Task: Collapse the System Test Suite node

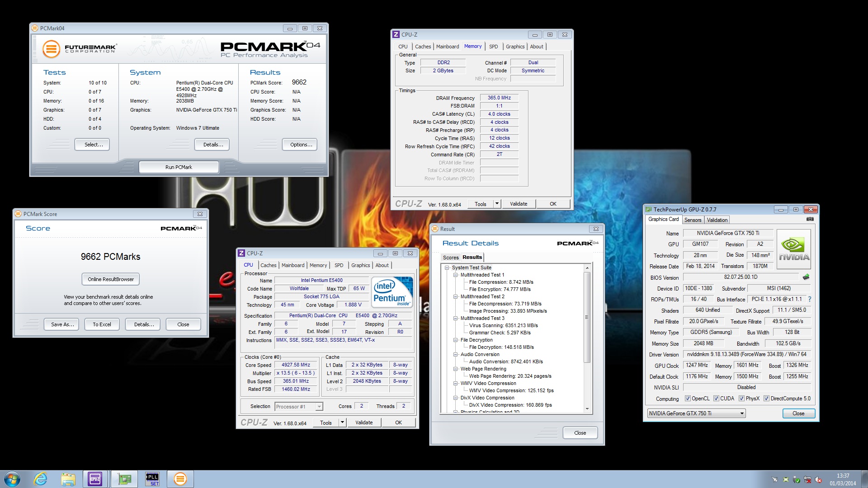Action: click(447, 267)
